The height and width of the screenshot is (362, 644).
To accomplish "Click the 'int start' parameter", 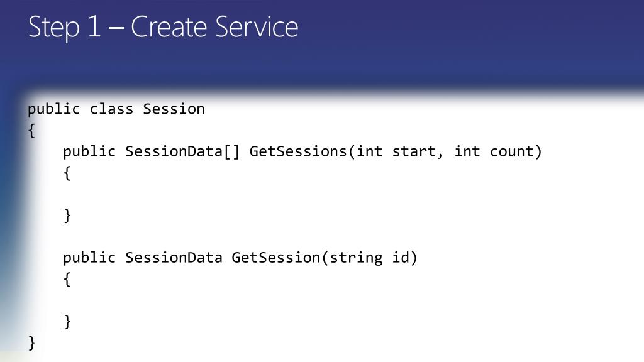I will tap(396, 151).
